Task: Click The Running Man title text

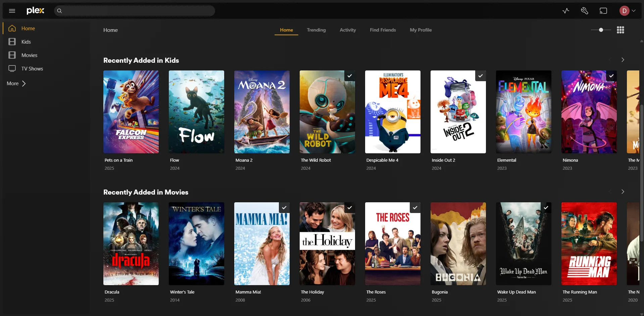Action: (x=580, y=292)
